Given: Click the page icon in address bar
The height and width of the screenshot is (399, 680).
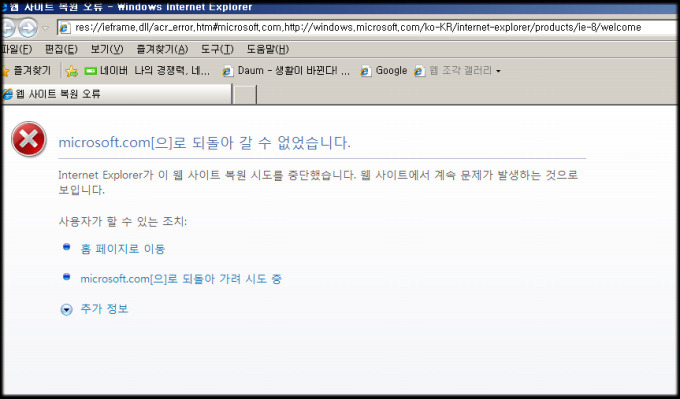Looking at the screenshot, I should click(x=65, y=28).
